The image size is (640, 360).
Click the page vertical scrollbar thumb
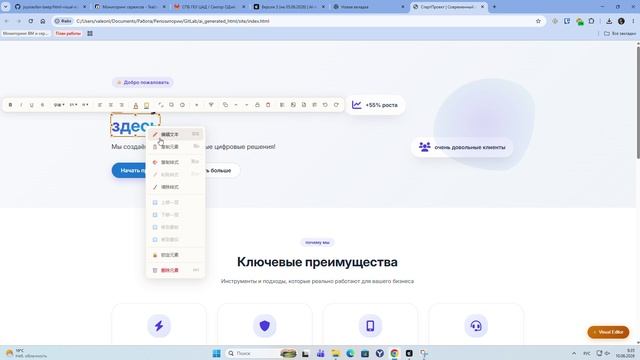(x=638, y=102)
